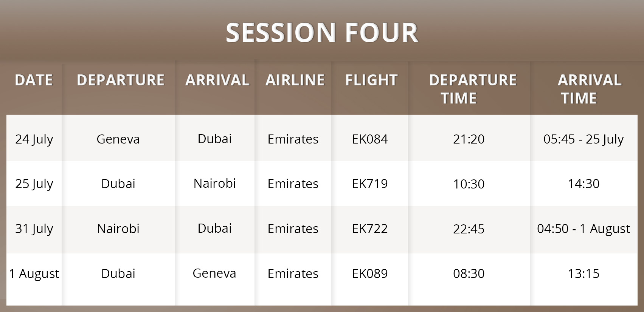Click the 21:20 departure time
This screenshot has height=312, width=644.
469,139
